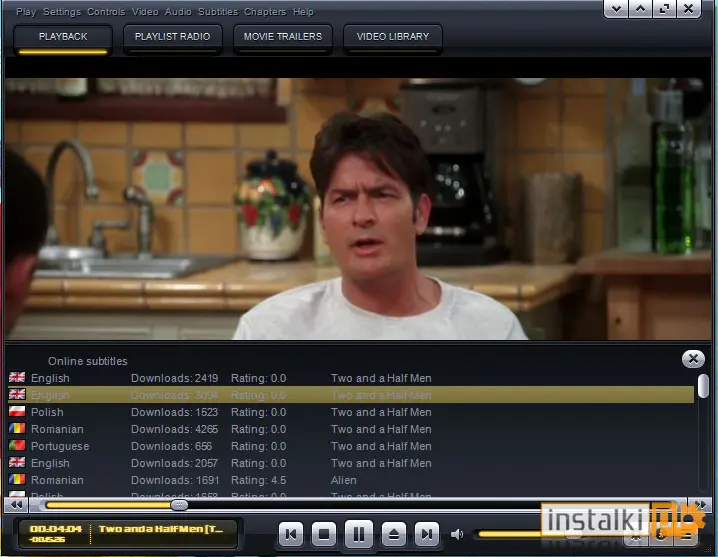This screenshot has height=557, width=718.
Task: Toggle compact mode with the up arrow window button
Action: point(640,9)
